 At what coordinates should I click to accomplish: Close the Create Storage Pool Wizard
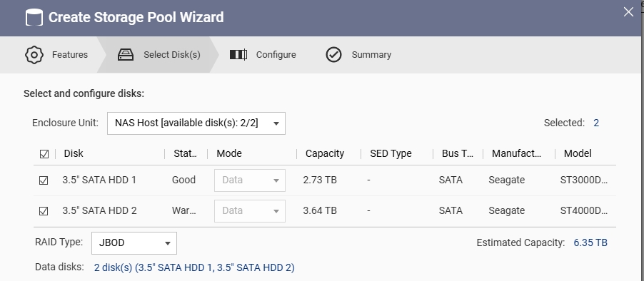[x=628, y=12]
